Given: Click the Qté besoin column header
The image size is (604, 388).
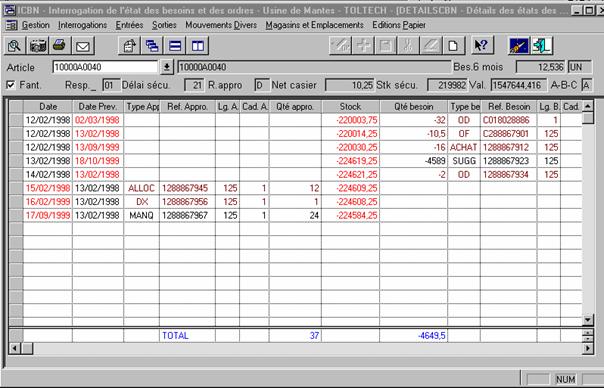Looking at the screenshot, I should 414,106.
